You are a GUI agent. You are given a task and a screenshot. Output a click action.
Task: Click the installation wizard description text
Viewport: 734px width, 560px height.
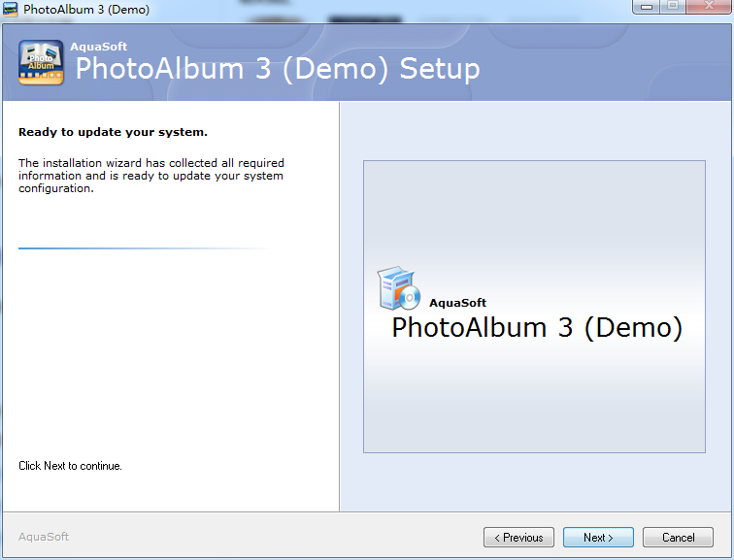(151, 176)
